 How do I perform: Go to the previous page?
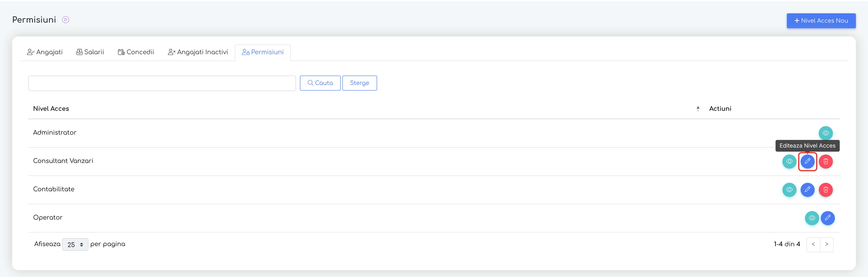point(813,244)
